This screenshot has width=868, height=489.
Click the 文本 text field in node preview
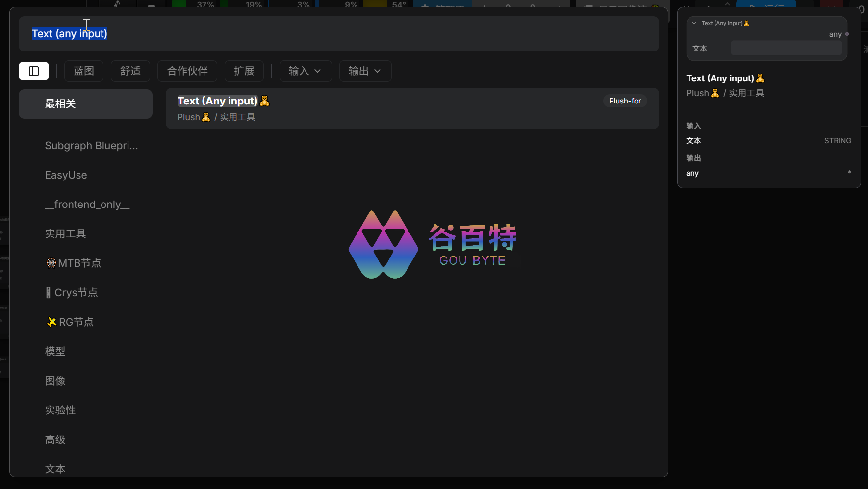coord(786,48)
